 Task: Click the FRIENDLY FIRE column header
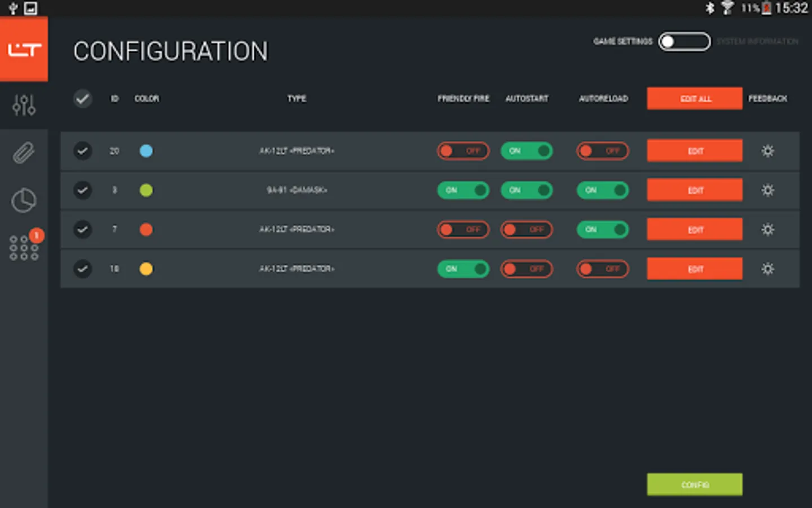tap(464, 99)
